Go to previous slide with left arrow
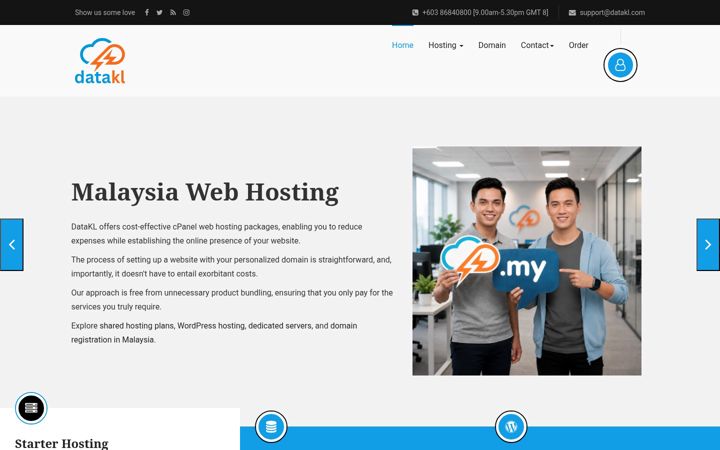This screenshot has height=450, width=720. coord(11,245)
